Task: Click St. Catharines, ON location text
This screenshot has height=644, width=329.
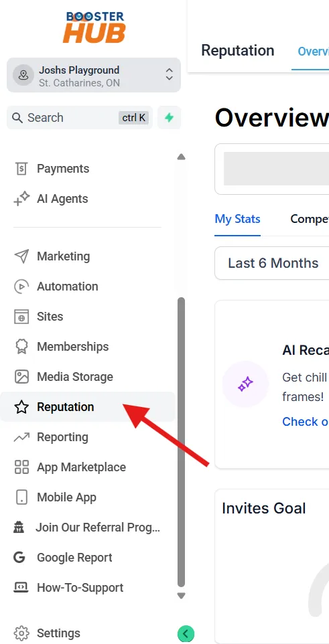Action: pyautogui.click(x=79, y=83)
